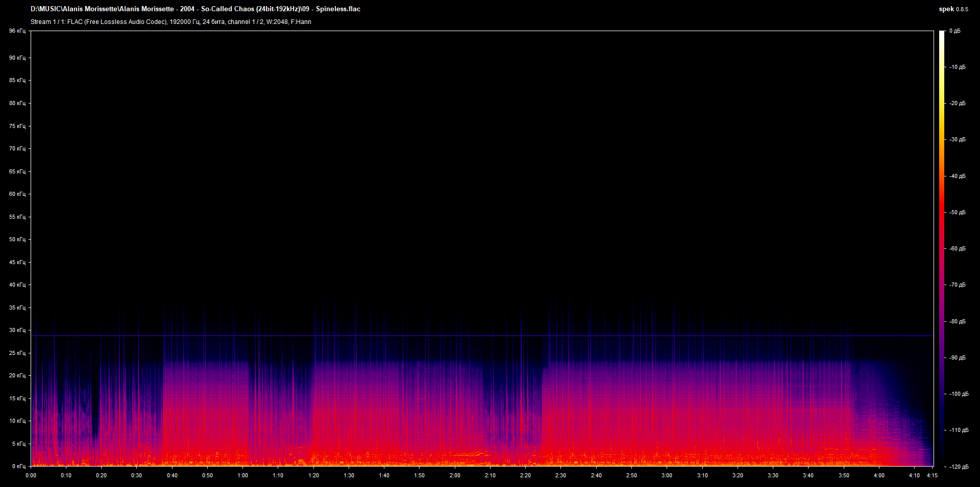Click the 0 кГц frequency axis label
Screen dimensions: 980x487
pos(18,466)
